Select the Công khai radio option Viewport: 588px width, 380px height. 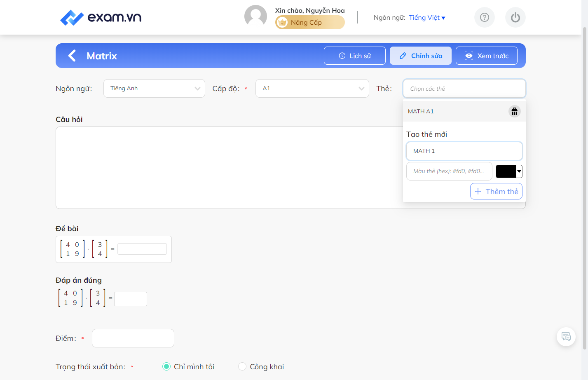pos(242,366)
